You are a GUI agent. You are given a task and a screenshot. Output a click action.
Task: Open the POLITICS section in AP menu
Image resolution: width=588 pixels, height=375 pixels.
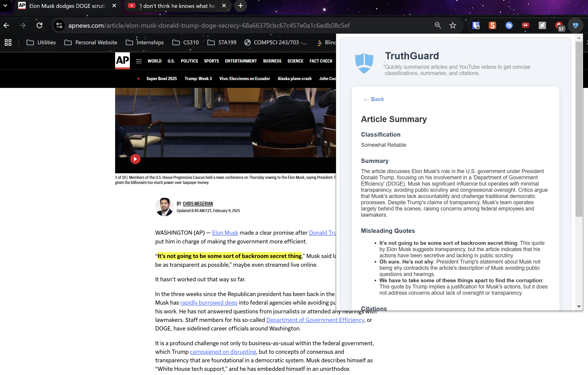pos(189,61)
